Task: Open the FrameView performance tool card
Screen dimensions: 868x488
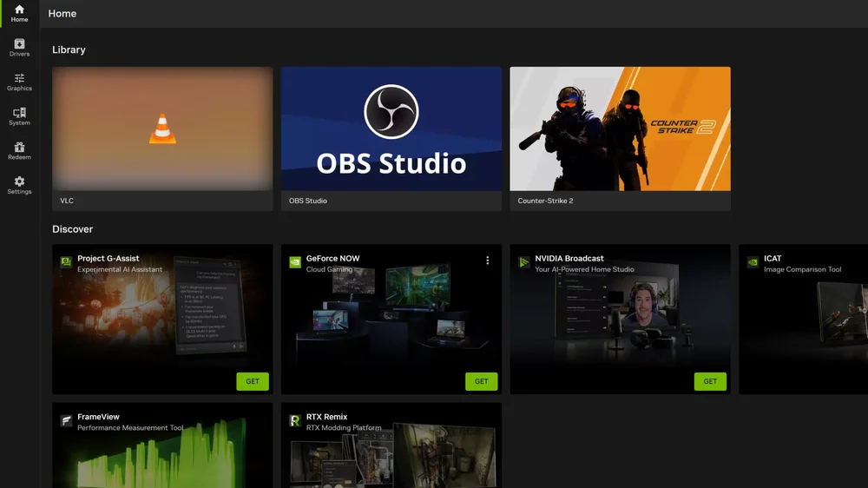Action: (162, 445)
